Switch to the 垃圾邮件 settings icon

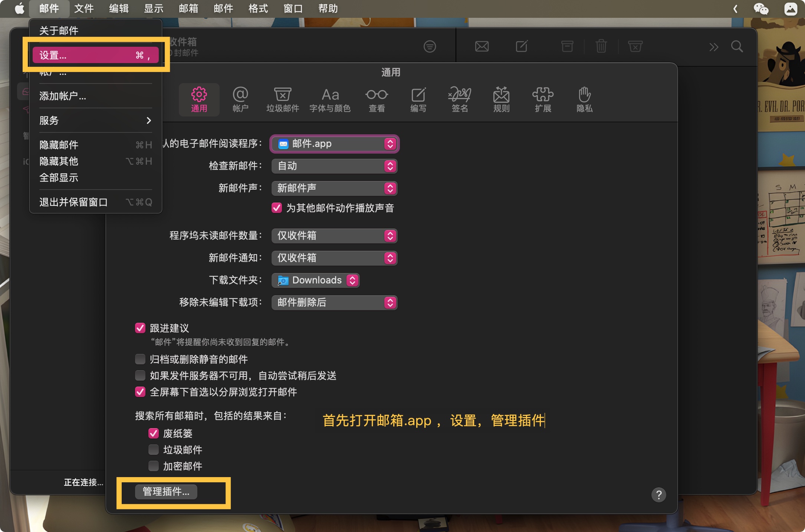(x=283, y=99)
